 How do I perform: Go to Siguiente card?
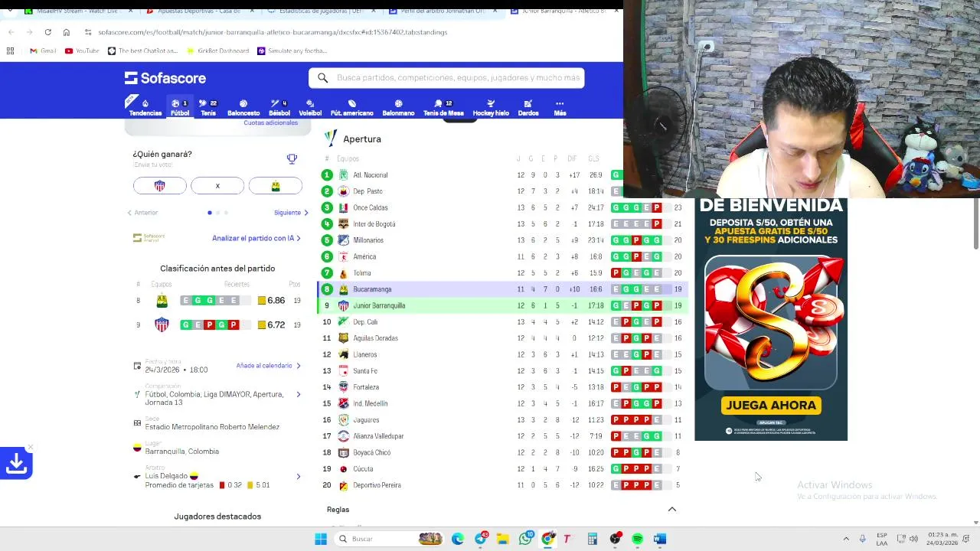291,213
